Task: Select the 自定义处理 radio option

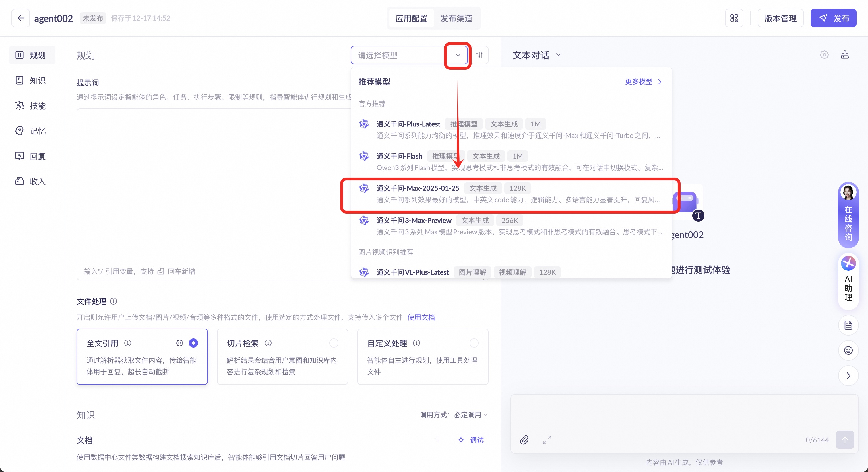Action: [x=474, y=343]
